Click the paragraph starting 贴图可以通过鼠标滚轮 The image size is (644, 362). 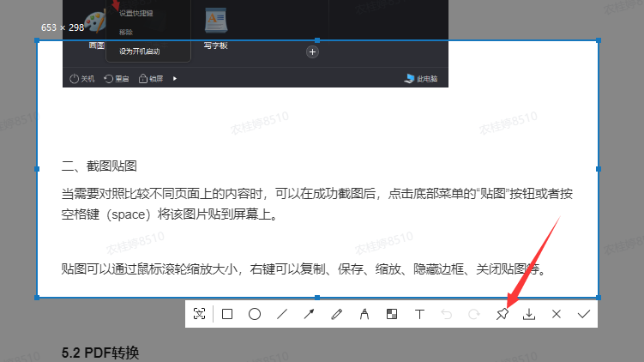(304, 269)
